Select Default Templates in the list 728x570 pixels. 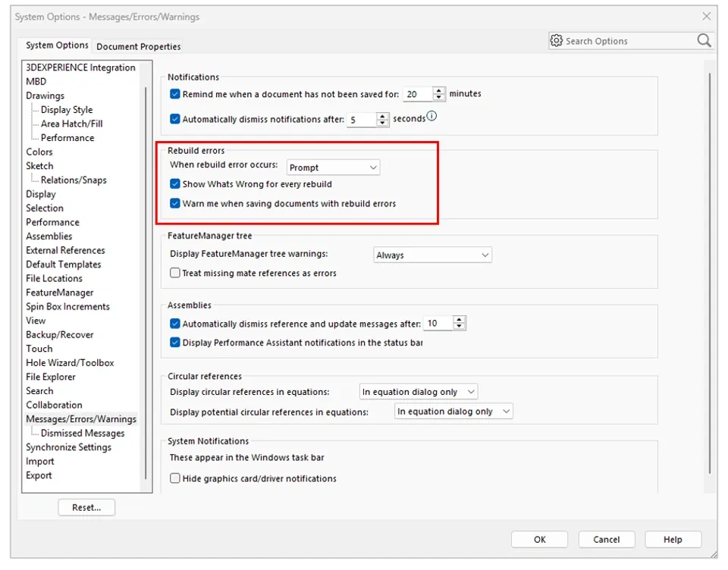[64, 264]
